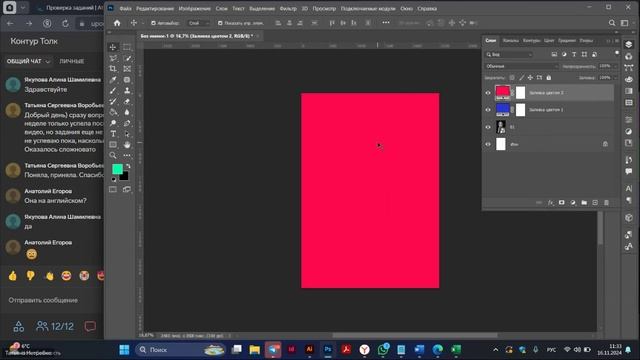The width and height of the screenshot is (640, 360).
Task: Click the black background color swatch
Action: click(x=124, y=176)
